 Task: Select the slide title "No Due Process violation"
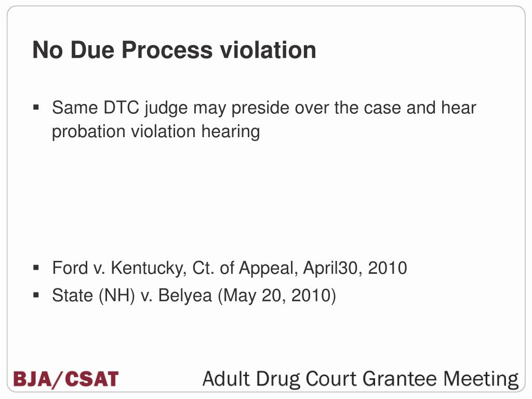pos(174,50)
